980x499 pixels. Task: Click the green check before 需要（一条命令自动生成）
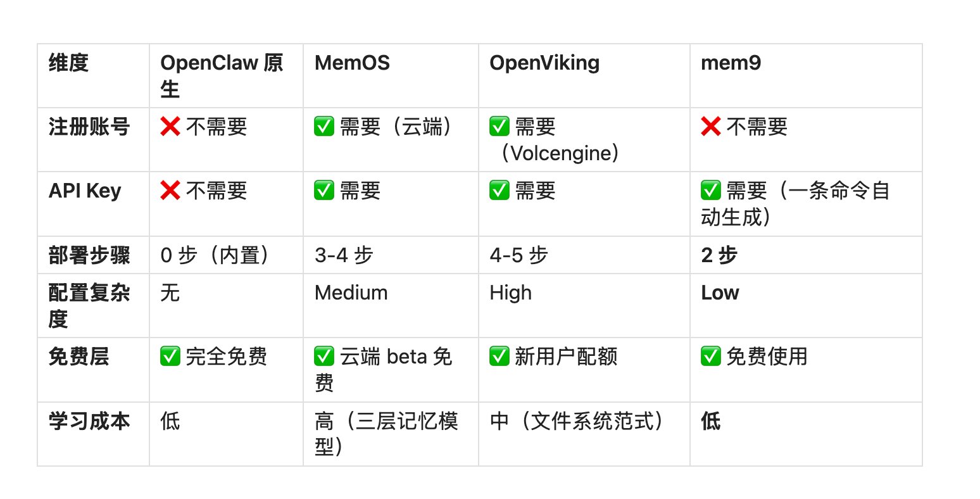[711, 191]
